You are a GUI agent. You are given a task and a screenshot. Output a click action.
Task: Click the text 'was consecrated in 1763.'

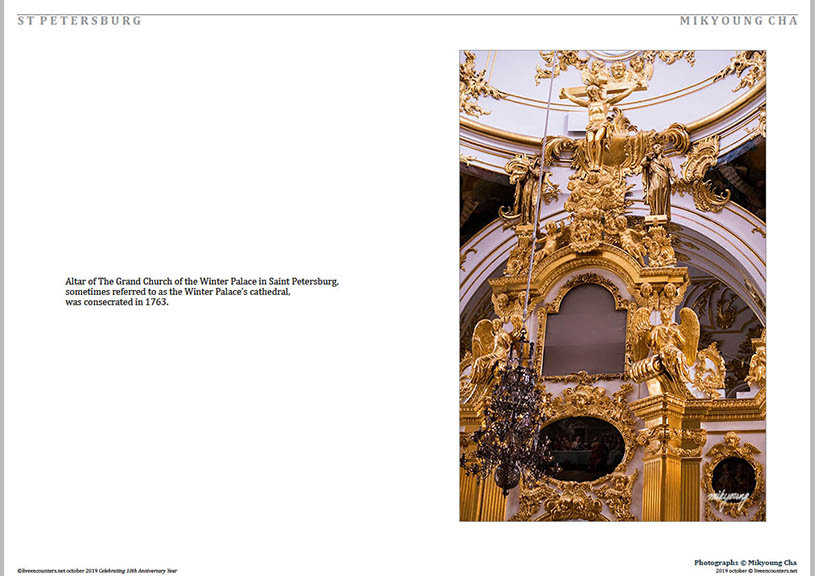(117, 302)
